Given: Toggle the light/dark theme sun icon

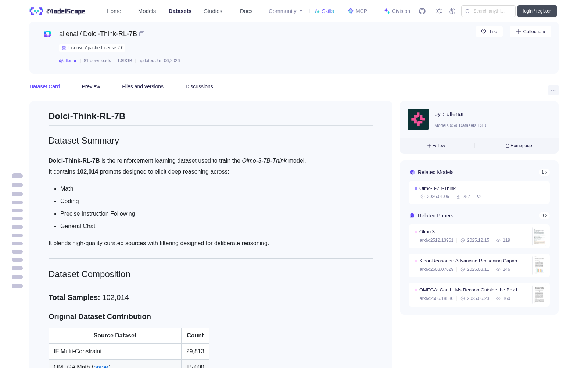Looking at the screenshot, I should (439, 11).
